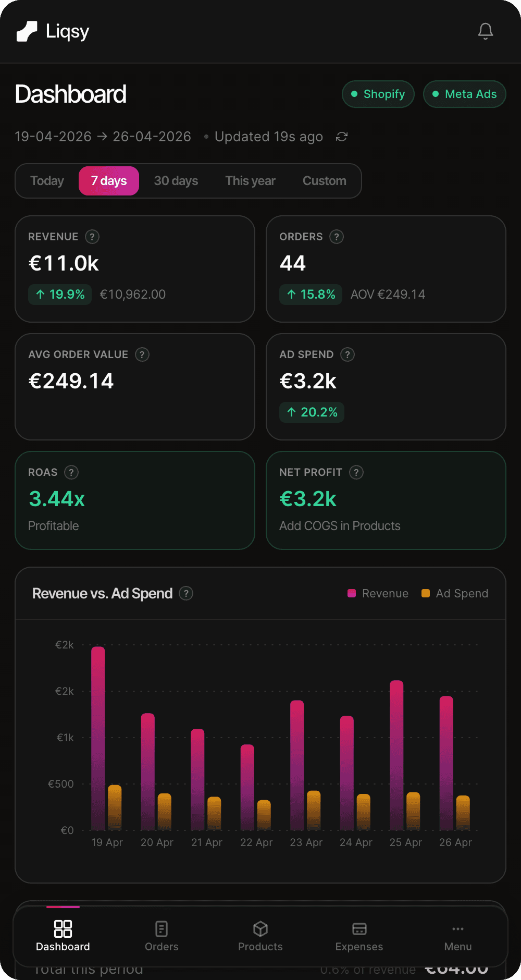Hide the Ad Spend series via legend

pyautogui.click(x=454, y=593)
